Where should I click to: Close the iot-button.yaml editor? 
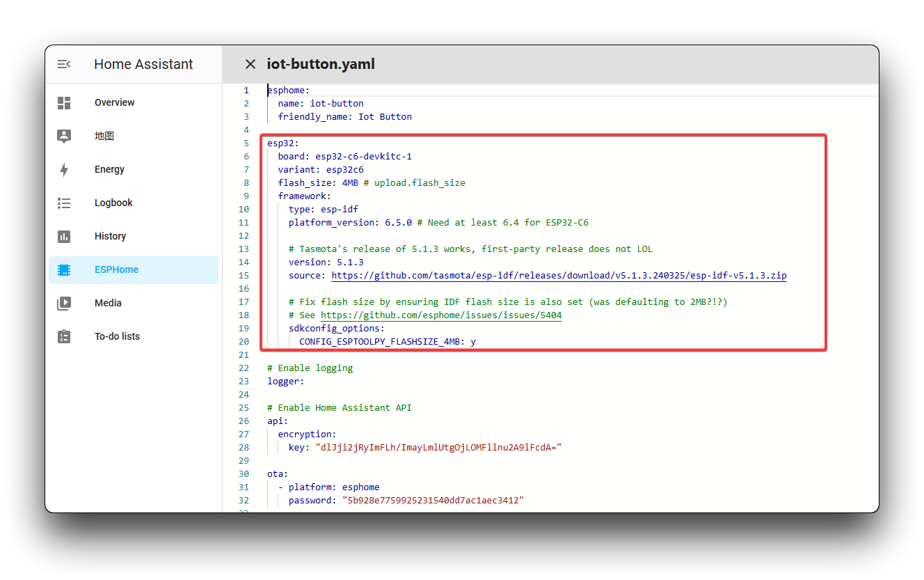point(250,64)
